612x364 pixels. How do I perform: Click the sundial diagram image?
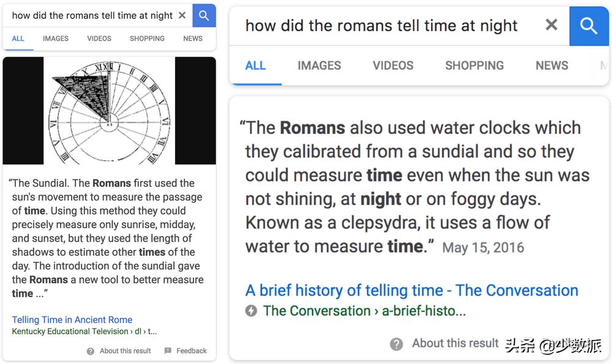[x=109, y=110]
